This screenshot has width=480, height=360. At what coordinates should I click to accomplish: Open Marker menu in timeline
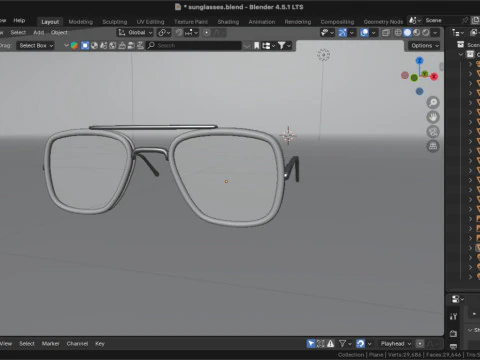pos(50,343)
